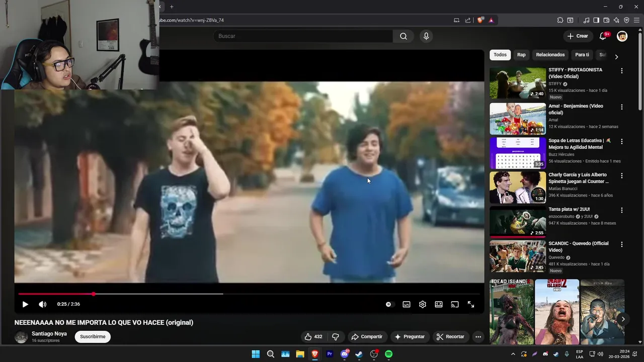Image resolution: width=644 pixels, height=362 pixels.
Task: Open the Crear menu
Action: (x=578, y=36)
